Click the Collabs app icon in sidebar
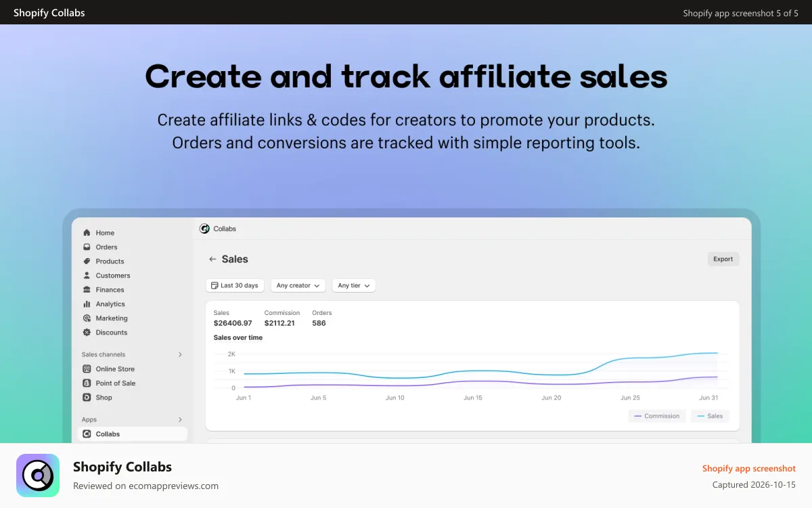 (87, 434)
